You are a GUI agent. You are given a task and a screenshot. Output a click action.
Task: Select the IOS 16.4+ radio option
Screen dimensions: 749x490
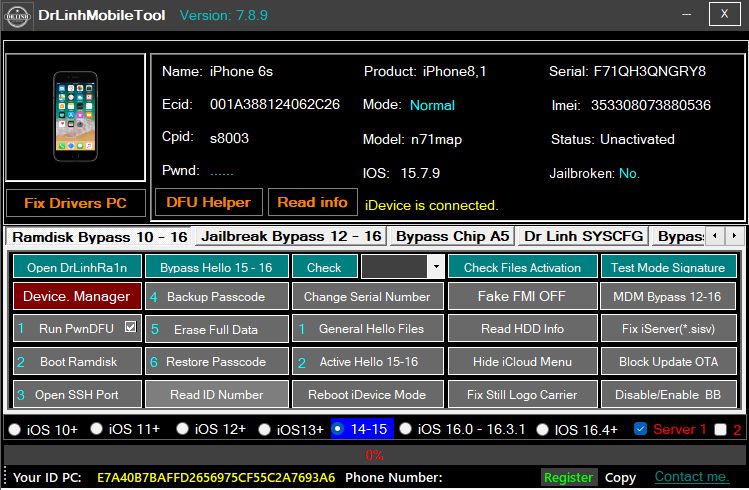[542, 429]
